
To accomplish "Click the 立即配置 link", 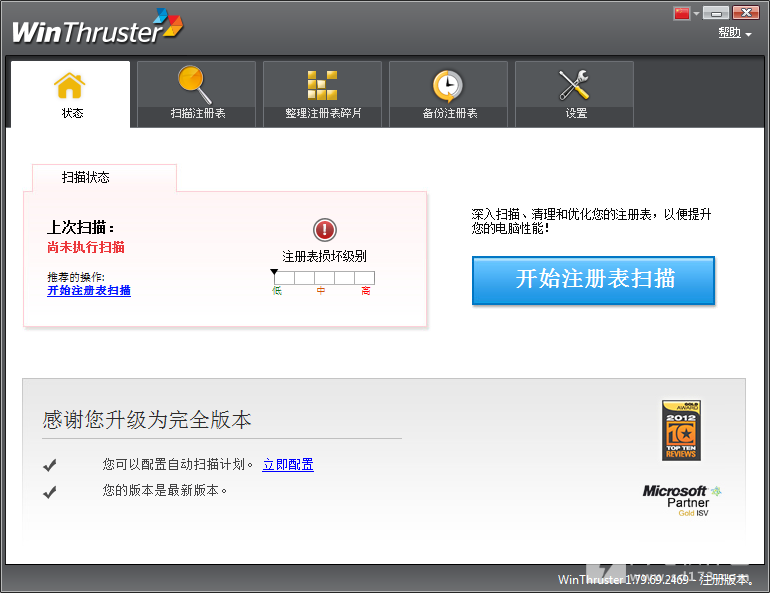I will point(288,464).
